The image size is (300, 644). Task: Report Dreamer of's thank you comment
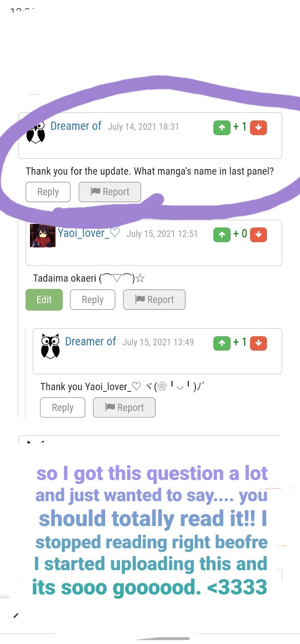[x=124, y=408]
